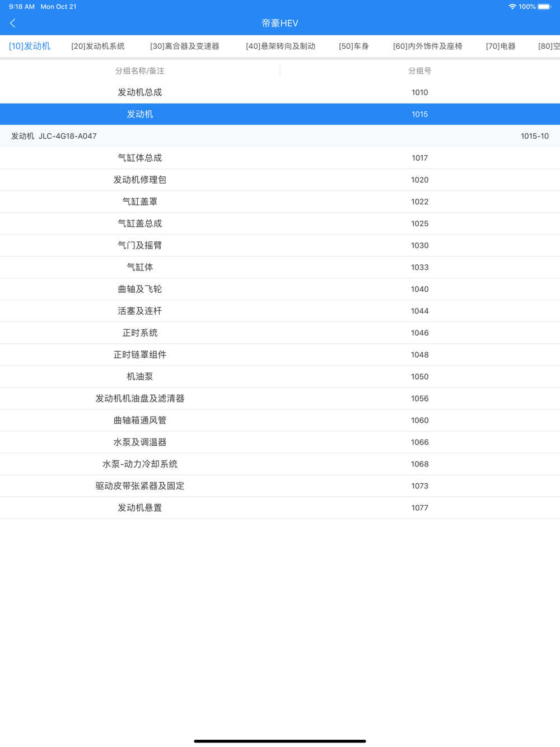Viewport: 560px width, 747px height.
Task: Click the 分组号 column header
Action: pyautogui.click(x=419, y=71)
